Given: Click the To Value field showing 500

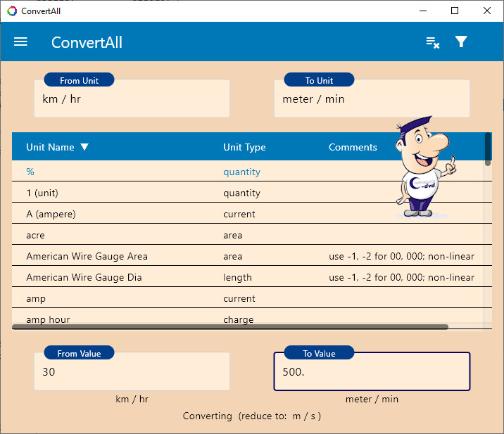Looking at the screenshot, I should point(372,372).
